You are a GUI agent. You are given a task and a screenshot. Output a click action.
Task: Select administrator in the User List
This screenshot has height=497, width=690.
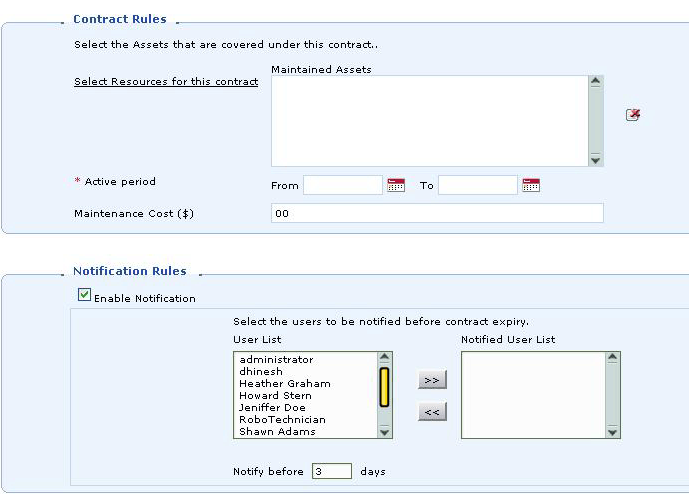pos(276,360)
